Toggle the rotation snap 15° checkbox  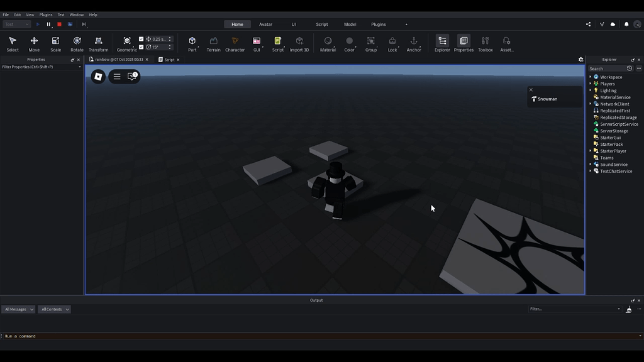pos(142,47)
